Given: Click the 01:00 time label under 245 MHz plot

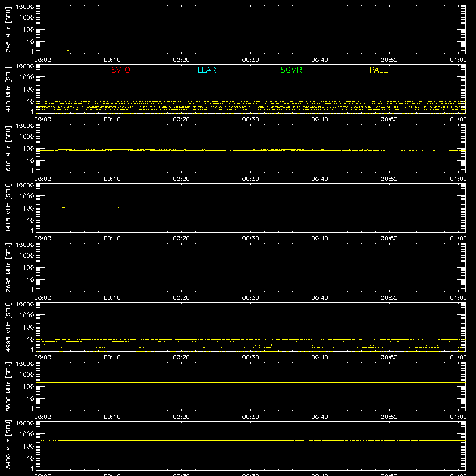Looking at the screenshot, I should click(x=458, y=60).
